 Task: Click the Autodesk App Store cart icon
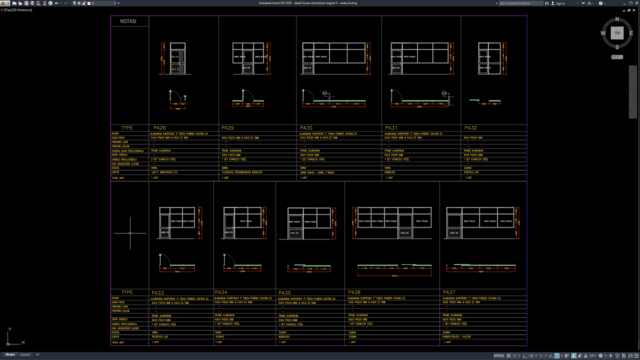pos(583,3)
